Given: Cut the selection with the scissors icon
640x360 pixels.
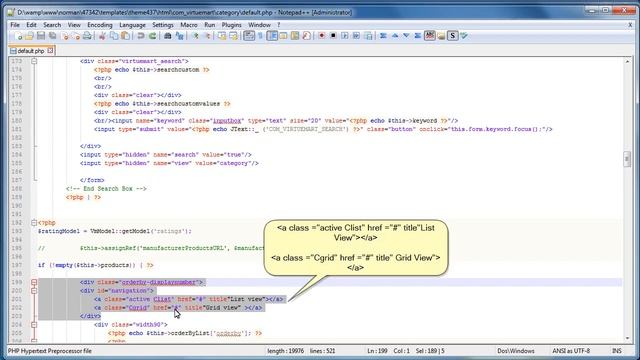Looking at the screenshot, I should click(x=102, y=36).
